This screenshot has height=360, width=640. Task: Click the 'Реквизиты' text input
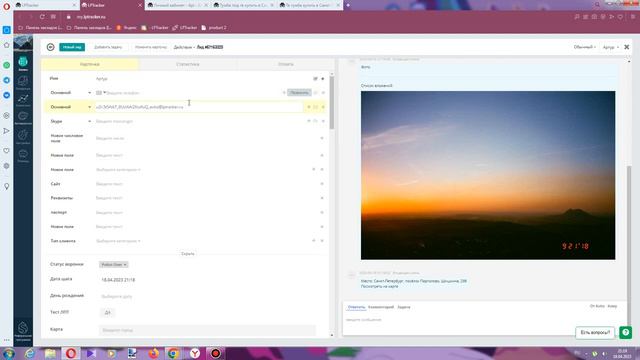click(206, 198)
